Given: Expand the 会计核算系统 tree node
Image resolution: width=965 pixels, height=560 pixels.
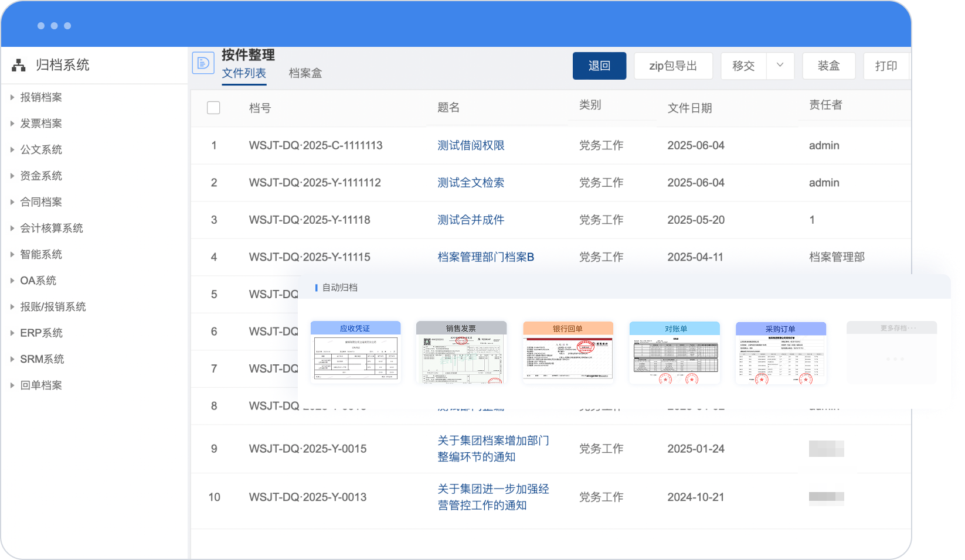Looking at the screenshot, I should coord(12,228).
